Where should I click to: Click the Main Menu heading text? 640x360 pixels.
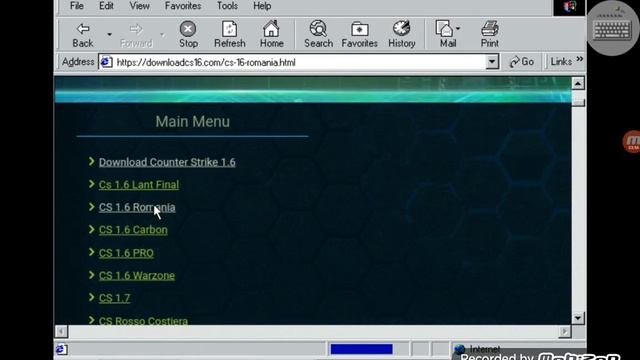point(193,122)
